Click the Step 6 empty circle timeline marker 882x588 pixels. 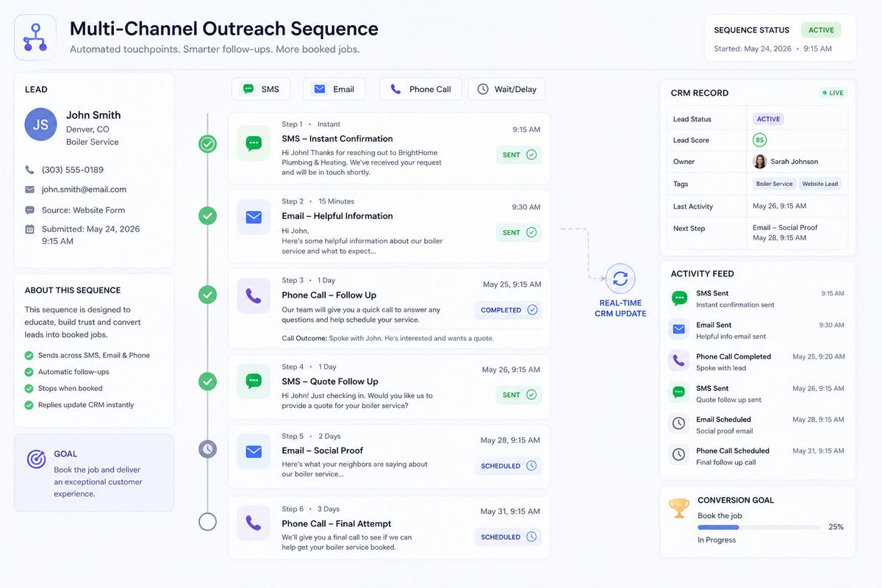pos(208,522)
